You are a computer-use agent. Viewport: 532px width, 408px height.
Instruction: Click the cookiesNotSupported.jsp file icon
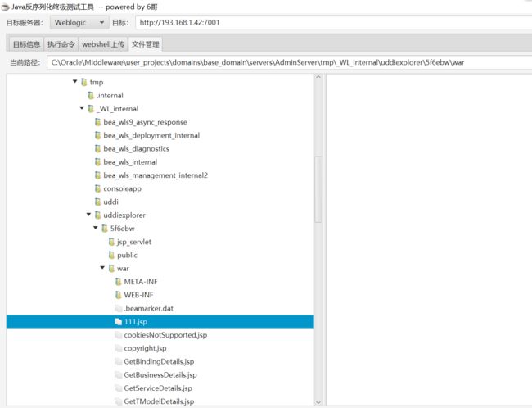118,334
